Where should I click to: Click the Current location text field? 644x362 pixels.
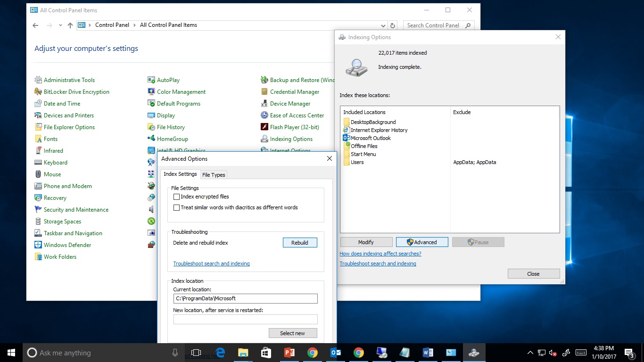click(x=245, y=298)
